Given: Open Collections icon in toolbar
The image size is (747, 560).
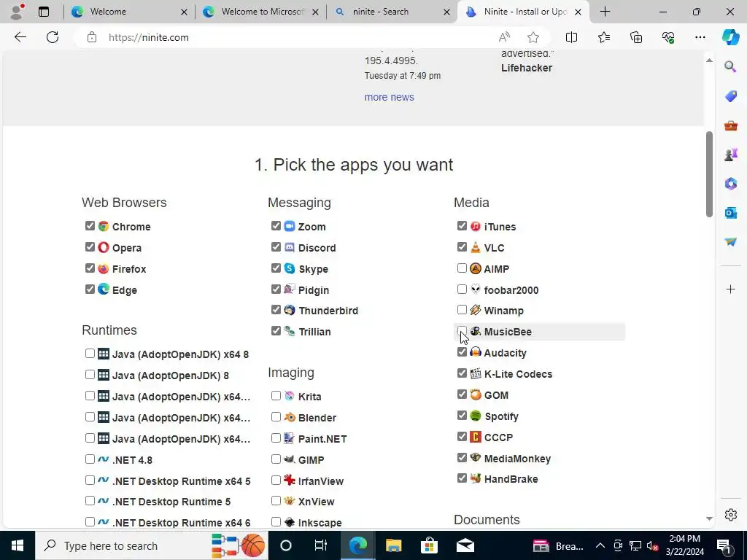Looking at the screenshot, I should pyautogui.click(x=636, y=37).
